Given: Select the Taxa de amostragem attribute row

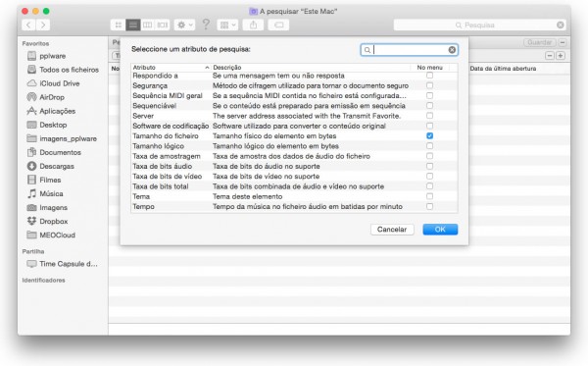Looking at the screenshot, I should pyautogui.click(x=294, y=156).
